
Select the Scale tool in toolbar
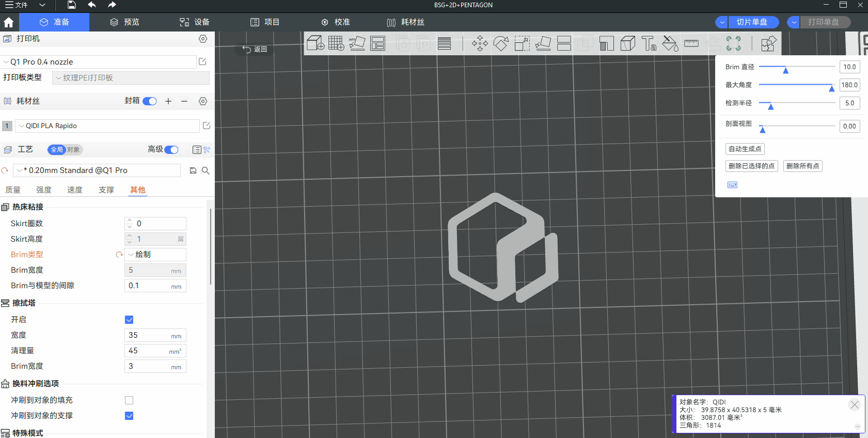[x=522, y=43]
